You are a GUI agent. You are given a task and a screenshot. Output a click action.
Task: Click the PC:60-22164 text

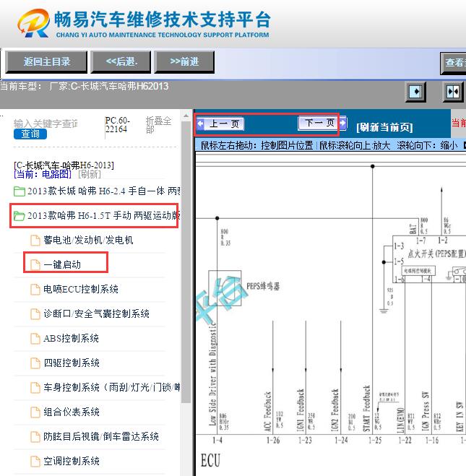tap(118, 125)
